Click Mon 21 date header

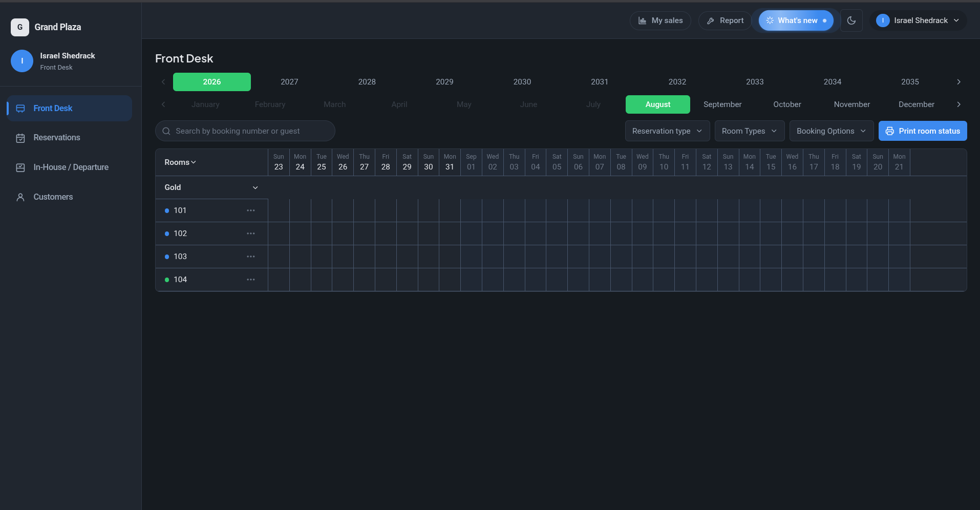tap(899, 162)
